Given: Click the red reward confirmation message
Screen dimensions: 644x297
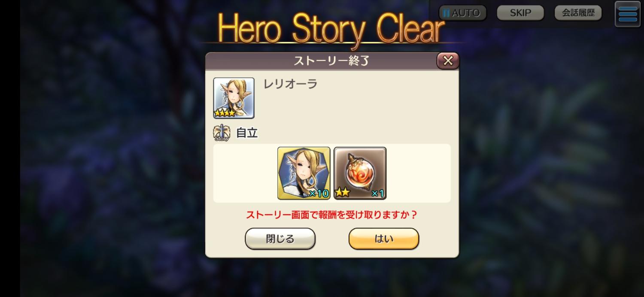Looking at the screenshot, I should coord(331,215).
